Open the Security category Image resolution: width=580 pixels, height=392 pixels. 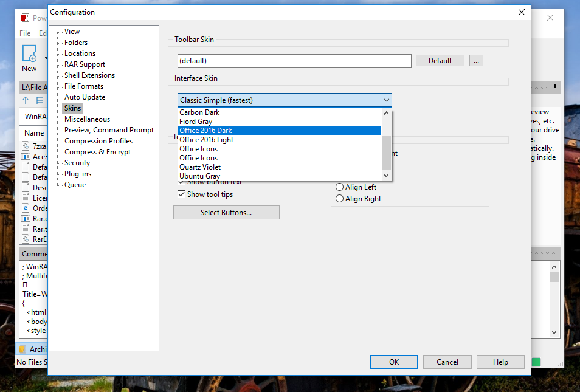point(77,163)
